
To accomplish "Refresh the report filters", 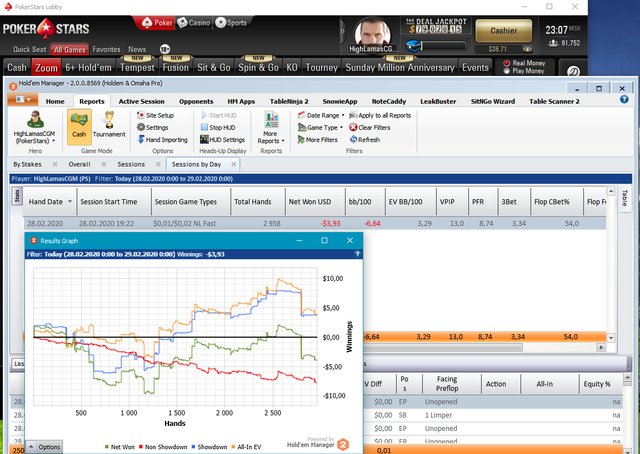I will tap(365, 140).
